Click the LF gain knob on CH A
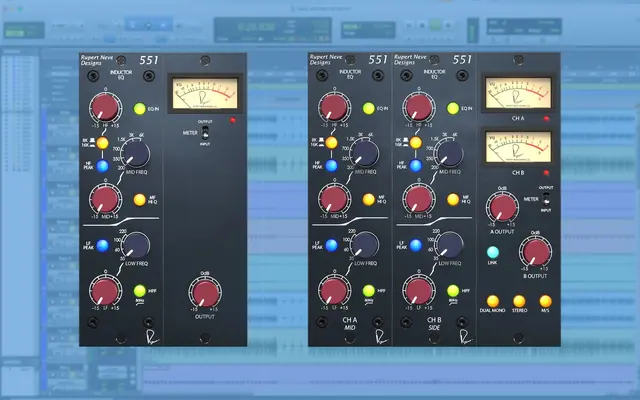Image resolution: width=640 pixels, height=400 pixels. [334, 290]
